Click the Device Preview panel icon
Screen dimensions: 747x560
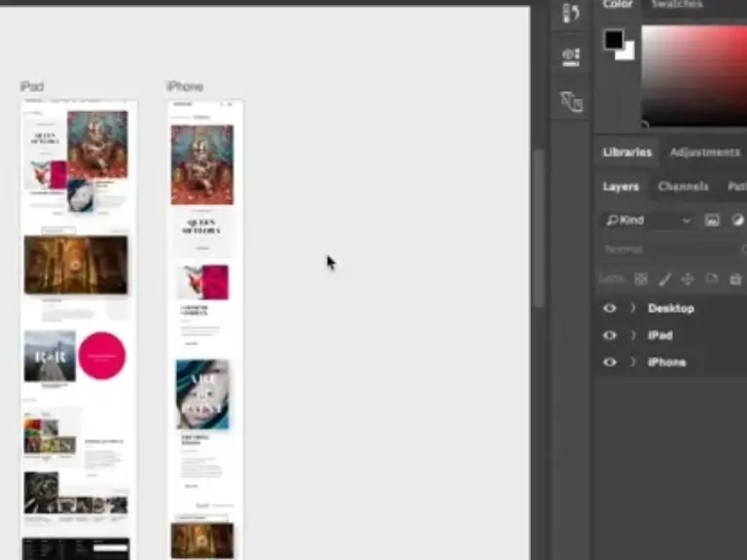(571, 101)
